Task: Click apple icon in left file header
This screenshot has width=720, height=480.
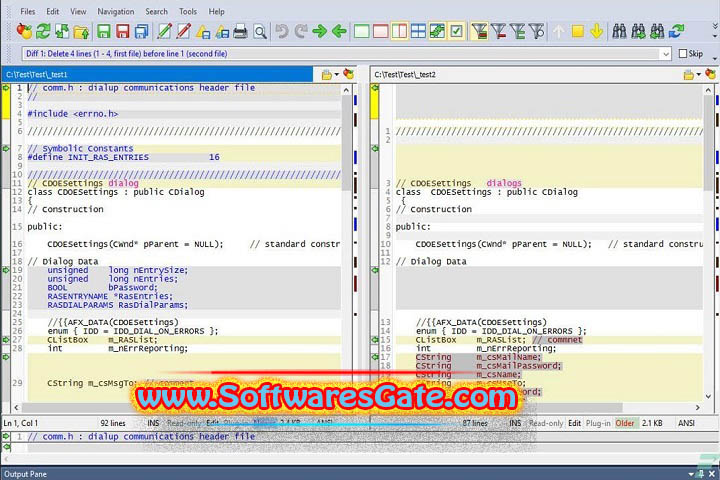Action: tap(349, 74)
